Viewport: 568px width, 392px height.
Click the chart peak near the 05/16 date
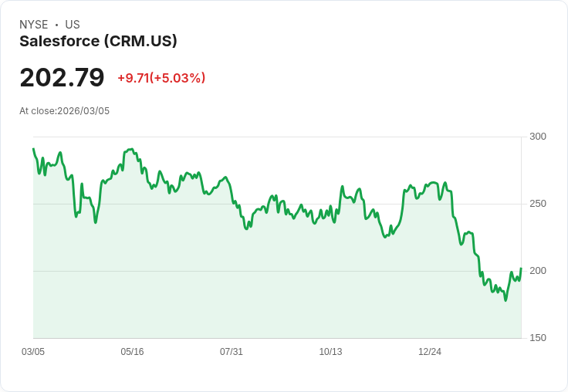point(131,149)
